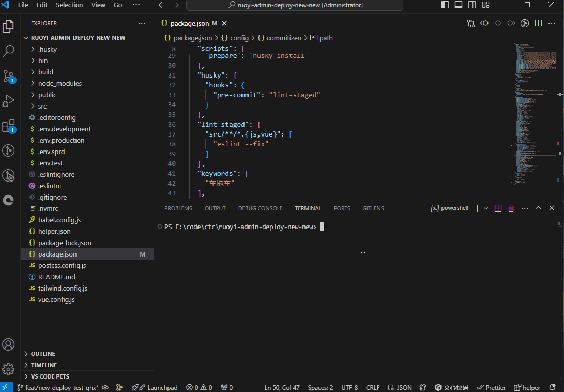Expand the TIMELINE section

tap(87, 365)
